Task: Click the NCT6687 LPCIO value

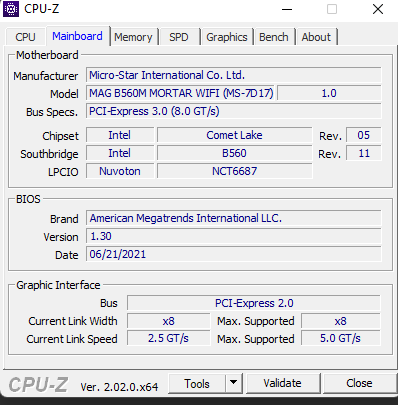Action: coord(235,171)
